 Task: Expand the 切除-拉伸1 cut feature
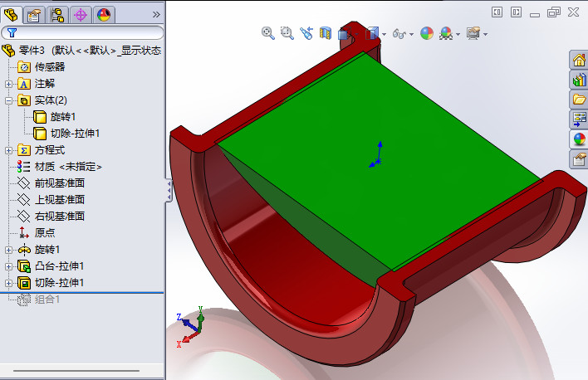[x=8, y=283]
